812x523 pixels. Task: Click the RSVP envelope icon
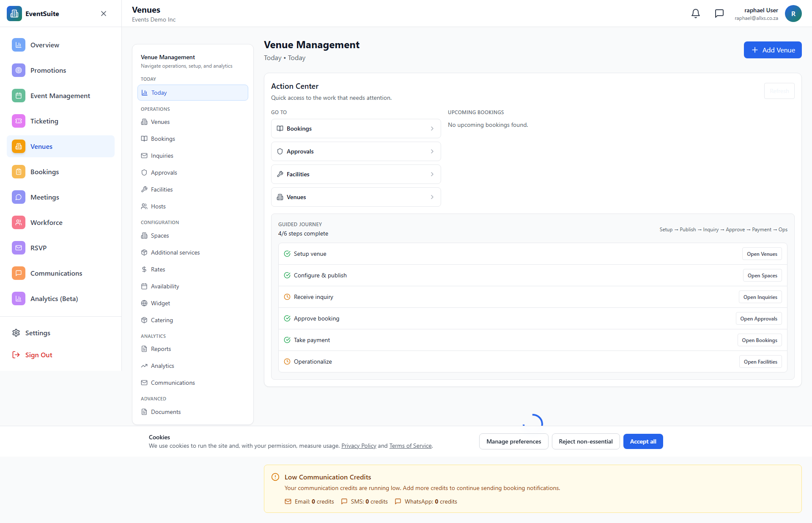[x=18, y=248]
